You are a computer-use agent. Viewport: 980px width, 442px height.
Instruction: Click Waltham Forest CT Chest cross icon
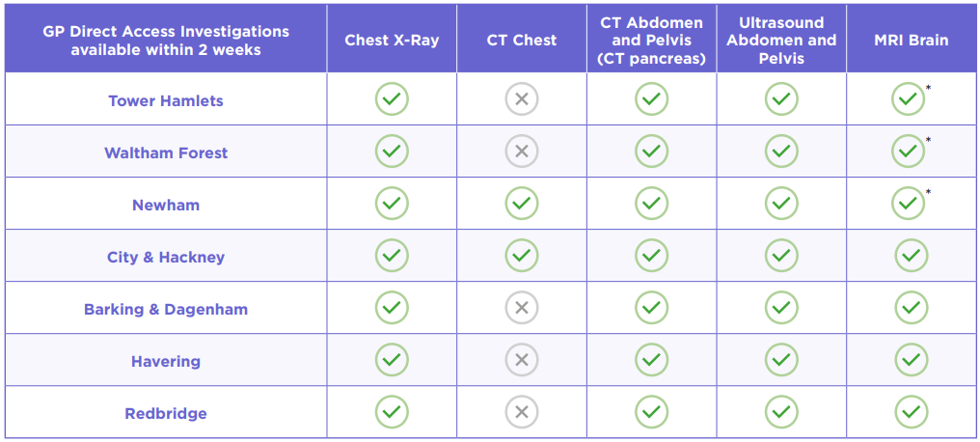[x=521, y=151]
